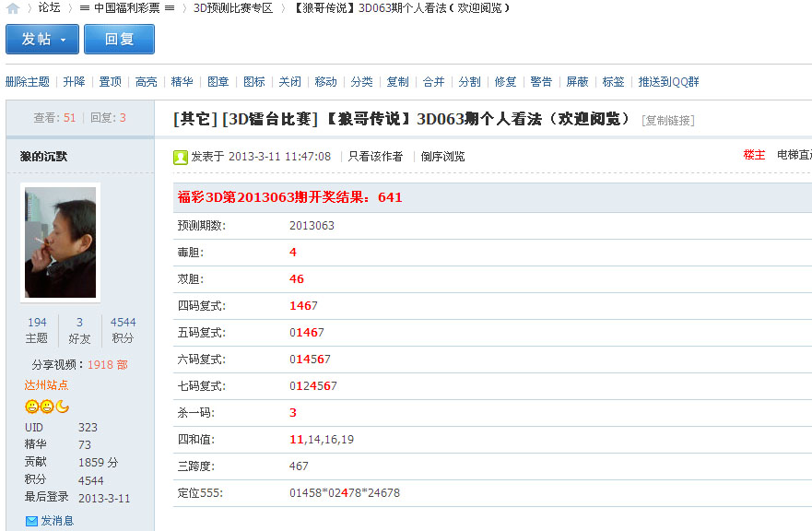Viewport: 812px width, 531px height.
Task: Select 屏蔽 moderation option
Action: point(577,81)
